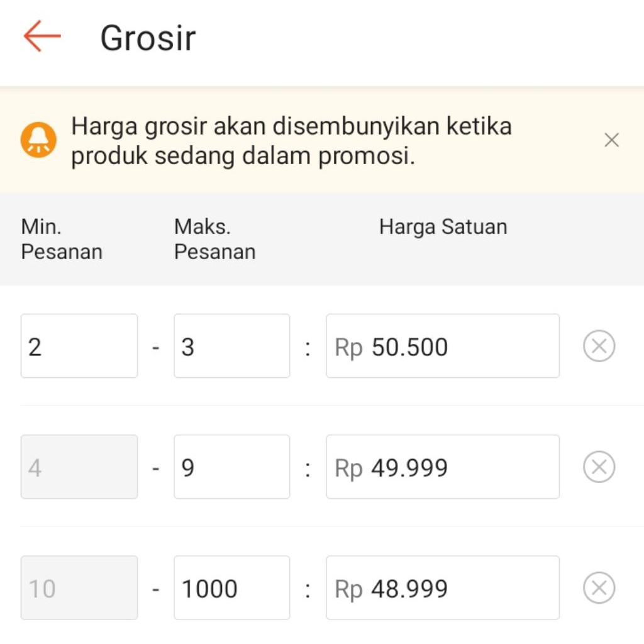Edit maximum order field showing 9
Screen dimensions: 644x644
click(x=231, y=467)
